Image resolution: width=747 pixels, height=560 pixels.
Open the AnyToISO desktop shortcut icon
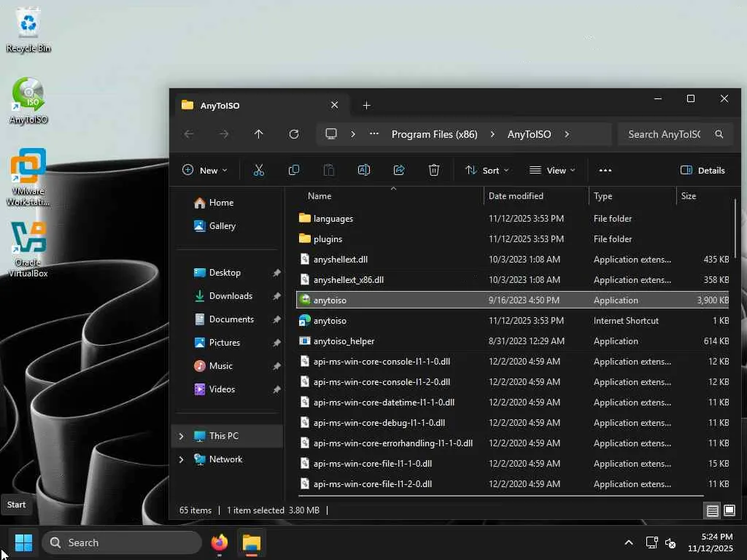pos(28,101)
